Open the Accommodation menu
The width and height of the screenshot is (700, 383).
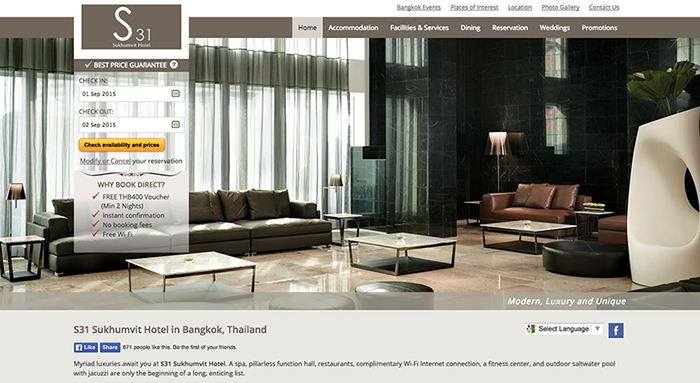click(353, 28)
